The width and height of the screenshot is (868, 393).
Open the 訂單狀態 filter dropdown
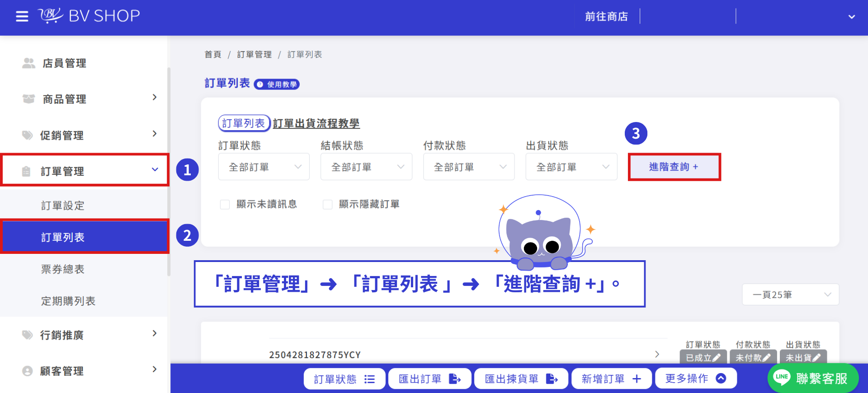264,167
